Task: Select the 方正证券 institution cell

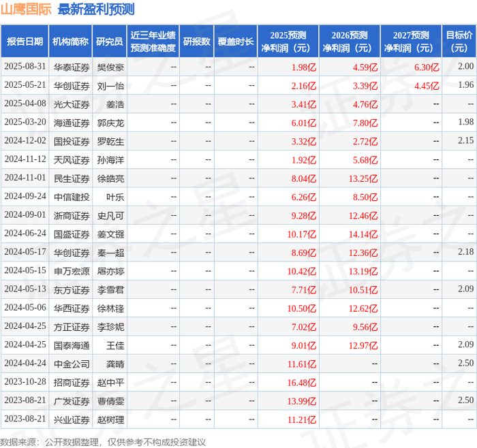Action: 72,327
